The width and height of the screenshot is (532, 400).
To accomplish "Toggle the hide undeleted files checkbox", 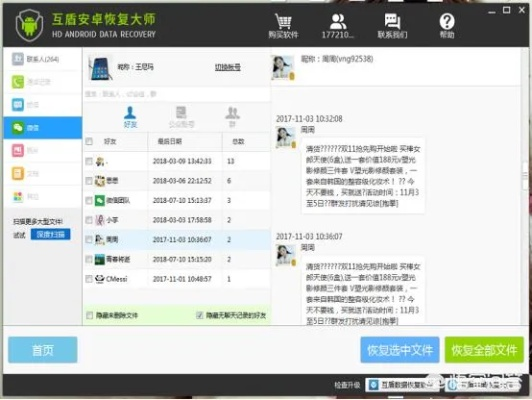I will pyautogui.click(x=90, y=316).
